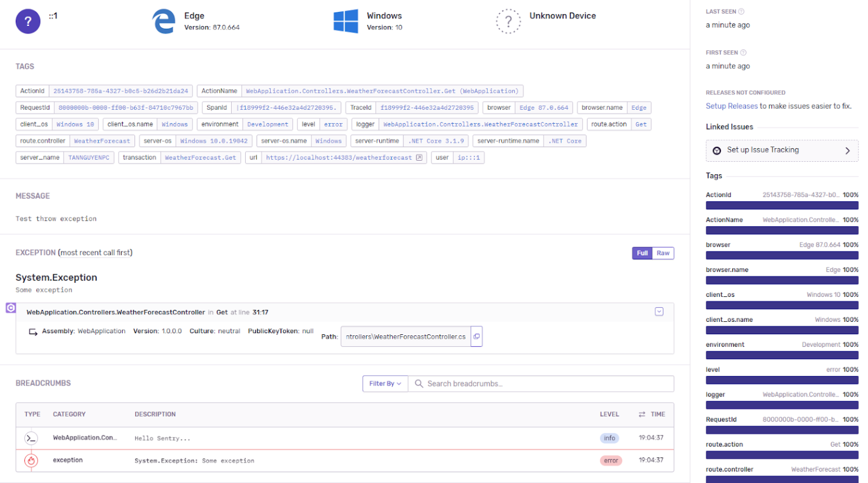Click the console icon on the Hello Sentry breadcrumb
The width and height of the screenshot is (868, 483).
[31, 438]
